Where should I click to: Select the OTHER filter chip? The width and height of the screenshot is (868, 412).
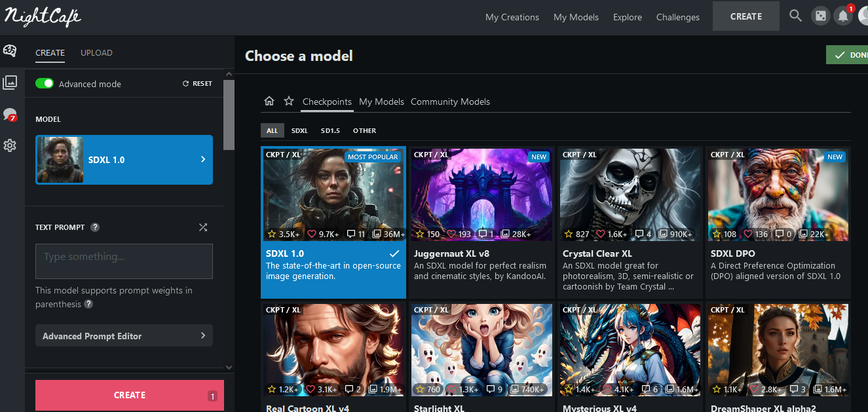click(364, 130)
